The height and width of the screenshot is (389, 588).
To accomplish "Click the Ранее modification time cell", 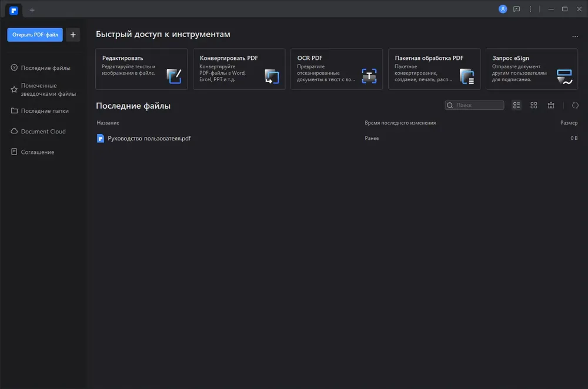I will click(x=372, y=138).
